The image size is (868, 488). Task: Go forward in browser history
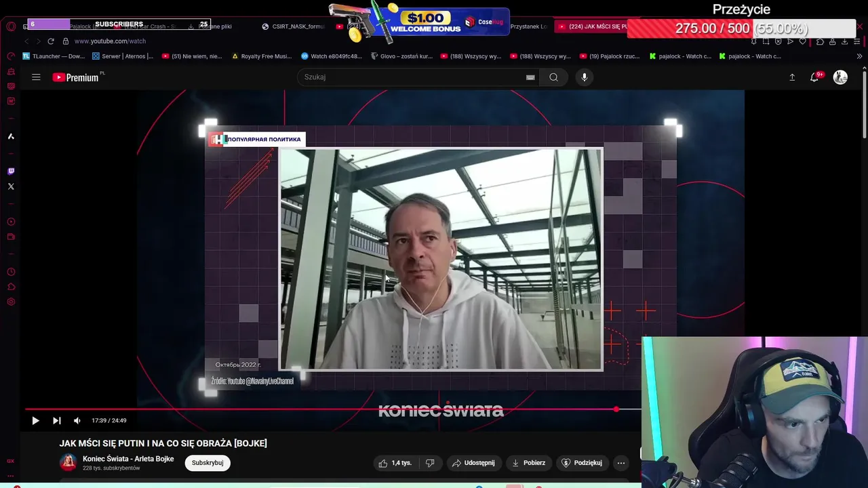pos(38,41)
